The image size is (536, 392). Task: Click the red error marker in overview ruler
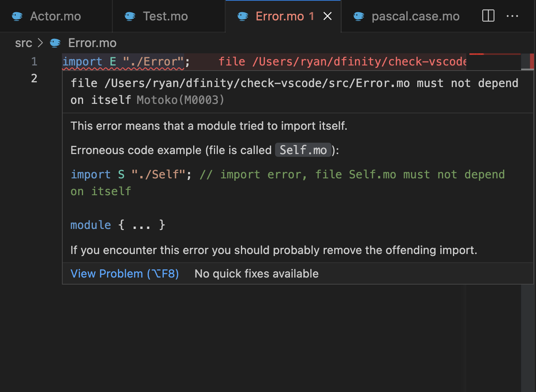pyautogui.click(x=532, y=62)
